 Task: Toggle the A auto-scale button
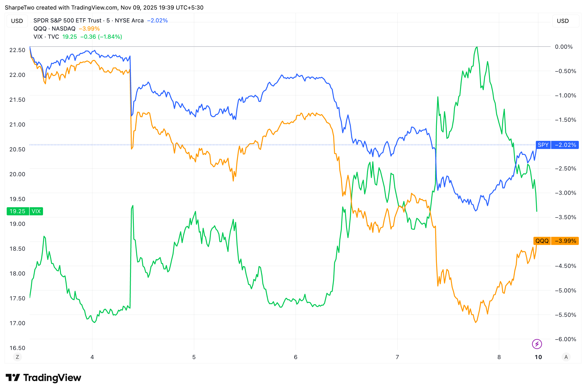pyautogui.click(x=566, y=357)
